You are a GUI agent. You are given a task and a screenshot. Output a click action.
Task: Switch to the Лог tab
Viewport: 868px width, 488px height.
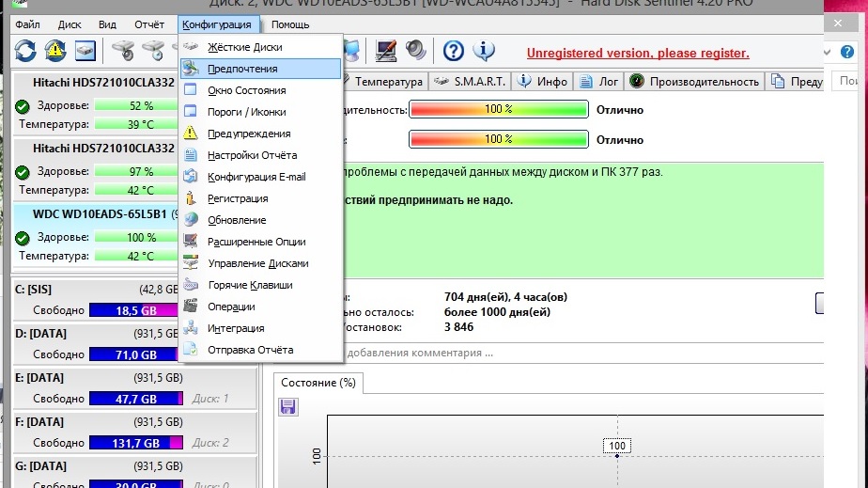pyautogui.click(x=598, y=82)
